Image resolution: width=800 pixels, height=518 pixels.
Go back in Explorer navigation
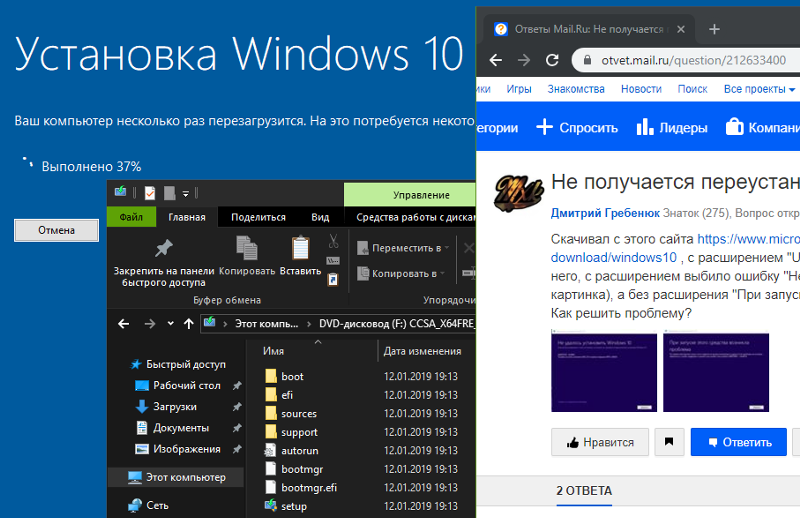coord(123,324)
